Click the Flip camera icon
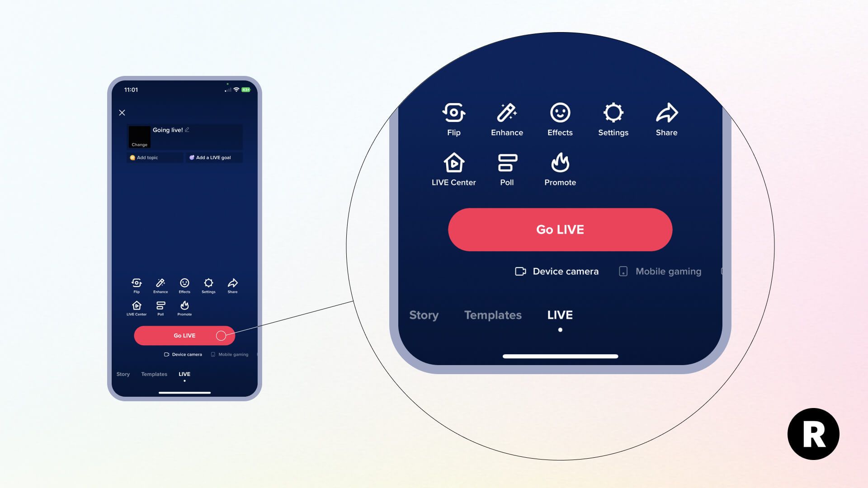868x488 pixels. tap(137, 282)
